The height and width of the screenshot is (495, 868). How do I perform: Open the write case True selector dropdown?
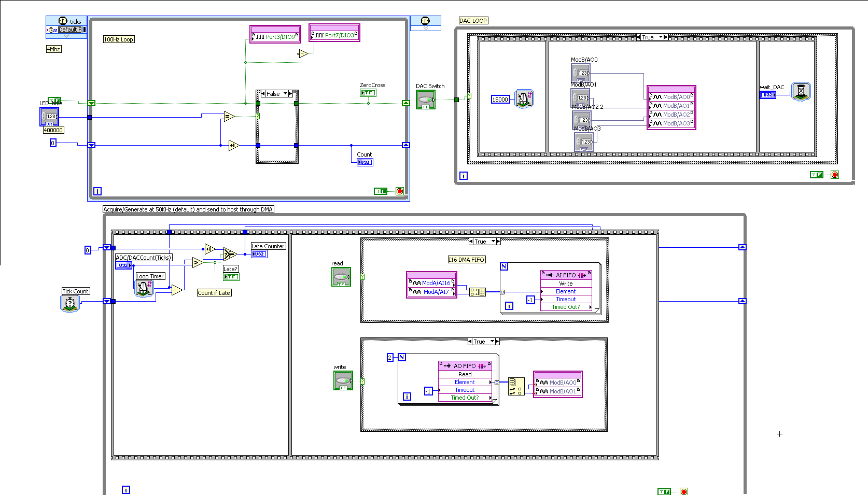492,342
